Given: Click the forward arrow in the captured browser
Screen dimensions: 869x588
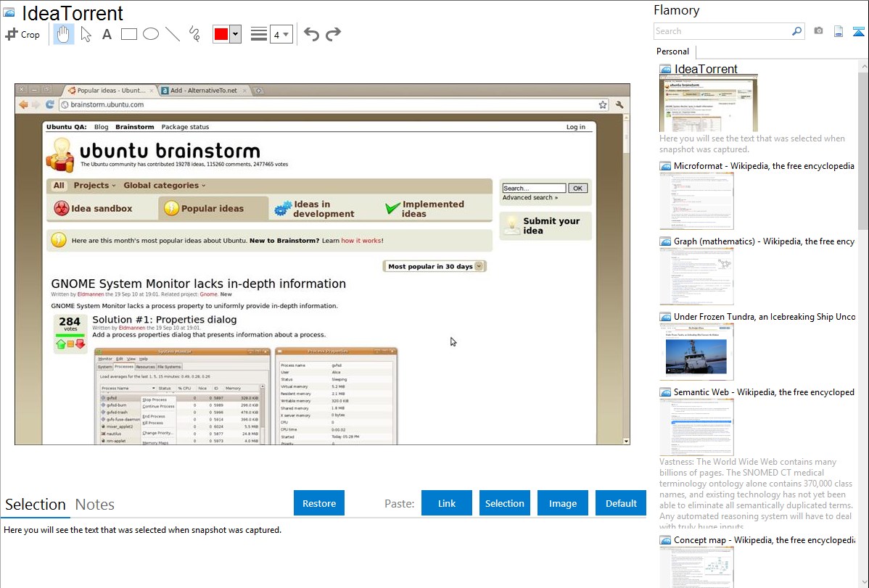Looking at the screenshot, I should (x=36, y=104).
